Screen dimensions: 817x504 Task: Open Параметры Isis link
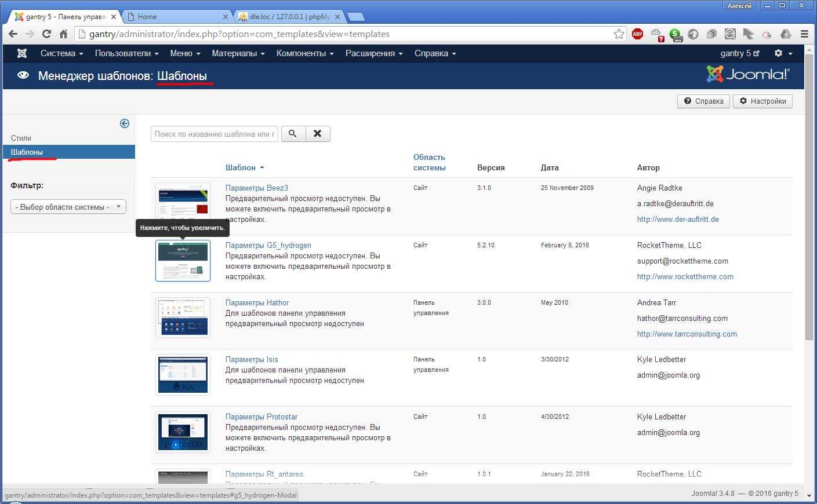[252, 359]
